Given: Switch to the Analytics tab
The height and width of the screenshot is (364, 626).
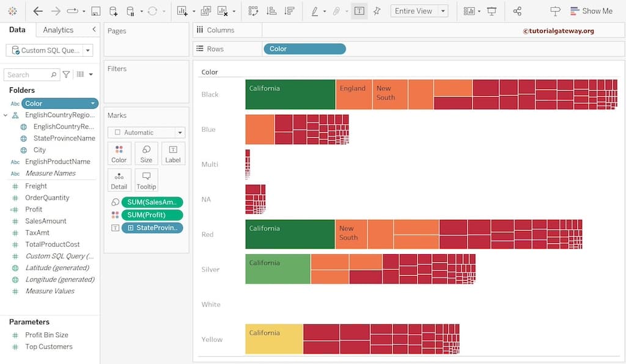Looking at the screenshot, I should pyautogui.click(x=58, y=30).
